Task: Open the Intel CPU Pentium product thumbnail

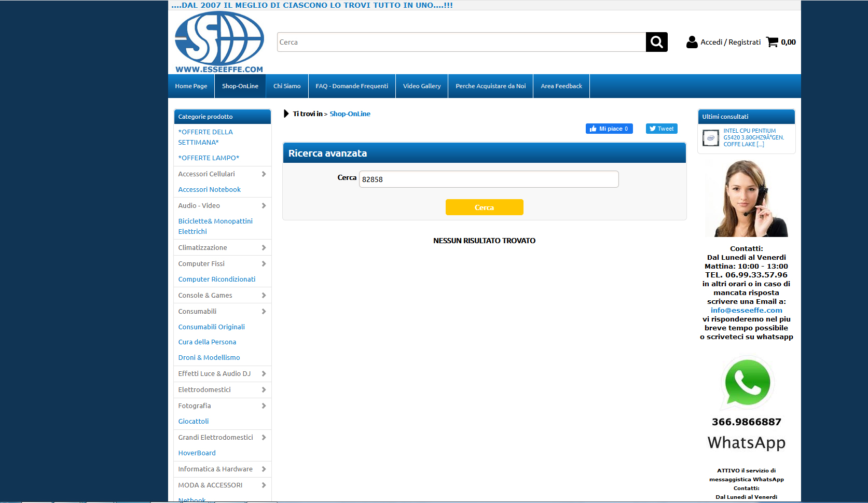Action: [711, 138]
